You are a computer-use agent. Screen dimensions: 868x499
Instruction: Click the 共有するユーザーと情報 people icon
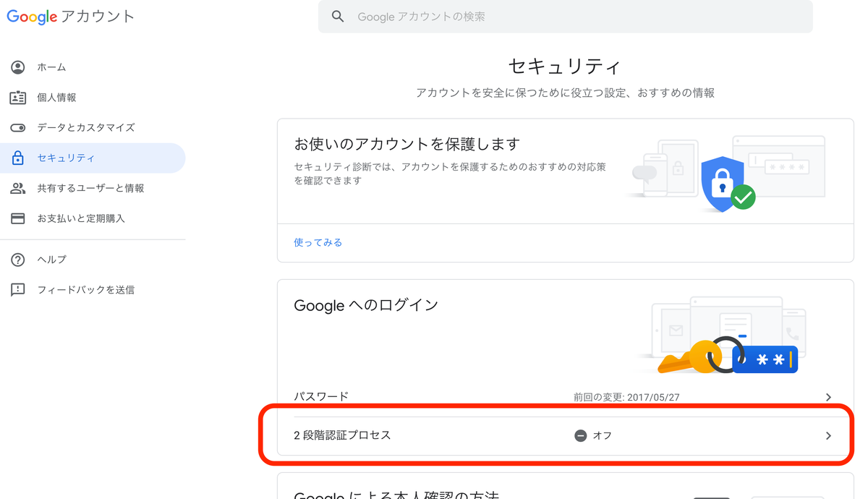click(18, 188)
